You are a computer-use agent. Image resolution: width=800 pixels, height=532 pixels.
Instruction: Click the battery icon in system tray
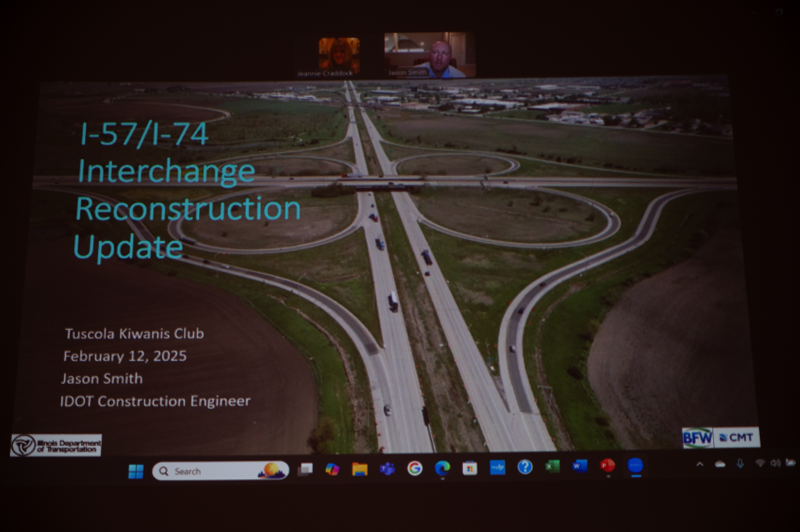790,462
